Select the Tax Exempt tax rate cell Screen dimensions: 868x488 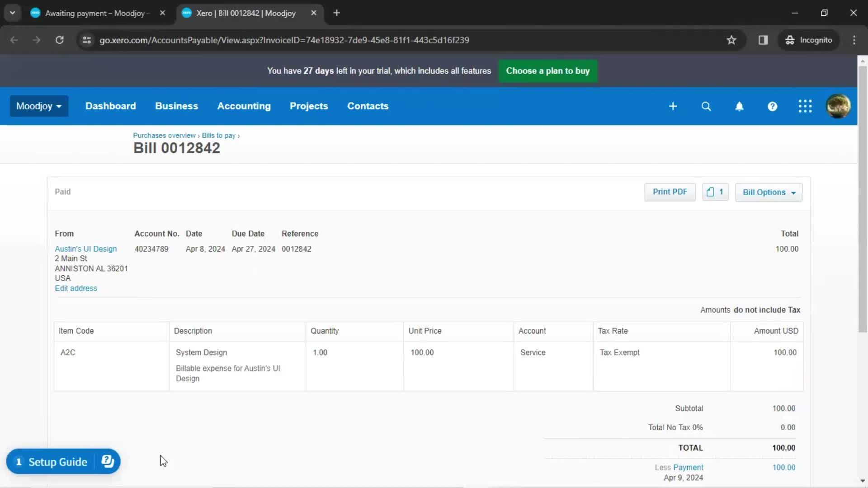click(661, 366)
